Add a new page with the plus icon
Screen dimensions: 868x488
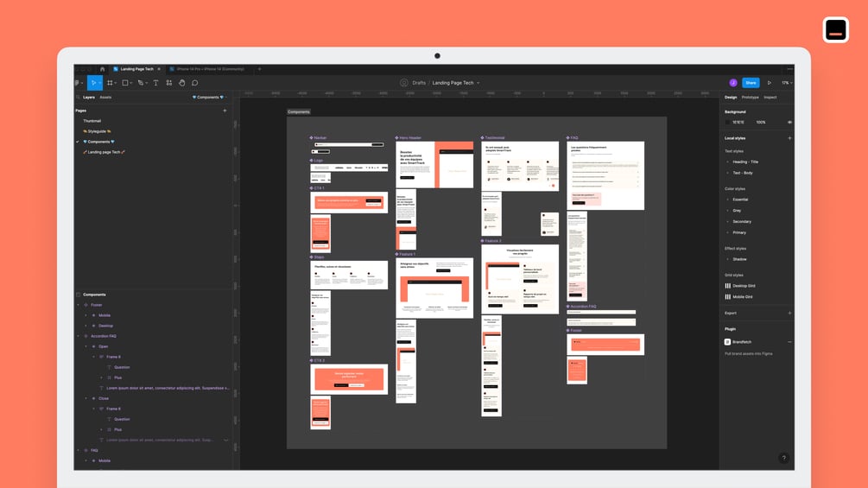[x=225, y=111]
